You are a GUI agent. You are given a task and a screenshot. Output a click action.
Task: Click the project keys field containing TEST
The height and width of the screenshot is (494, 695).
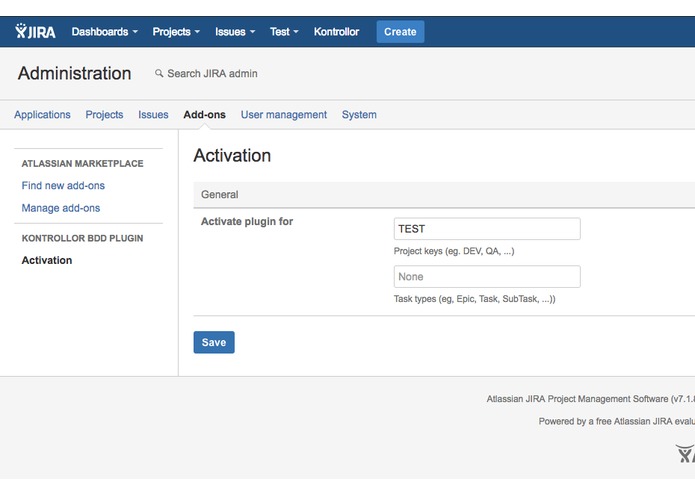click(487, 229)
